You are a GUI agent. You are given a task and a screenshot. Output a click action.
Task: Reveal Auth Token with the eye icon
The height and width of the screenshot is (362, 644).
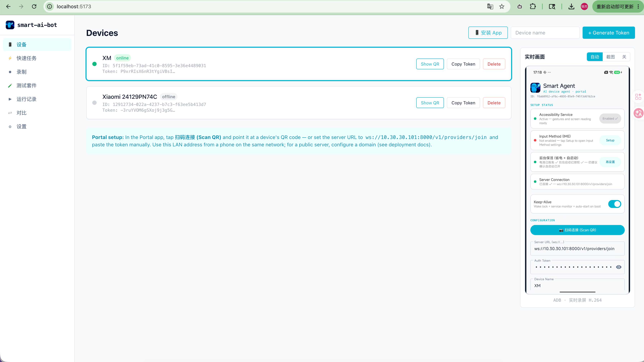[x=618, y=267]
